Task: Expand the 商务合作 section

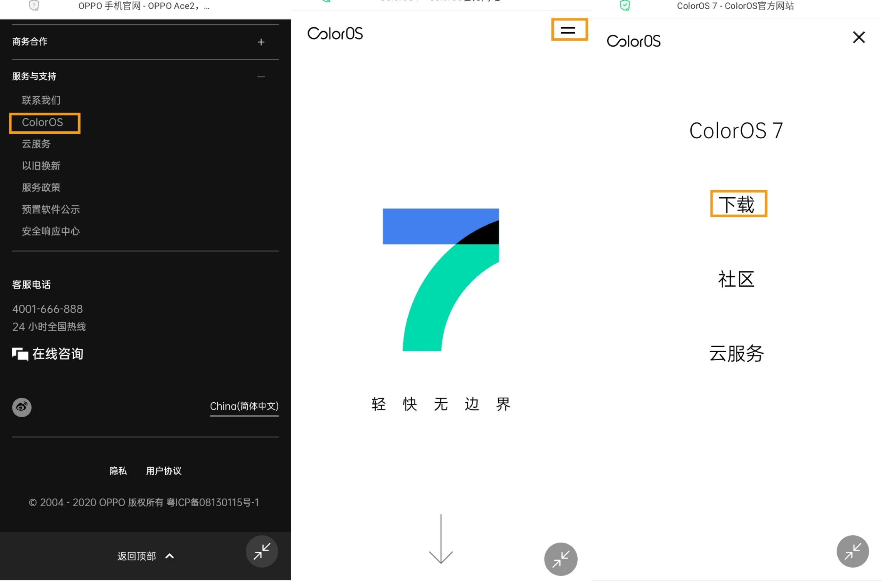Action: (261, 42)
